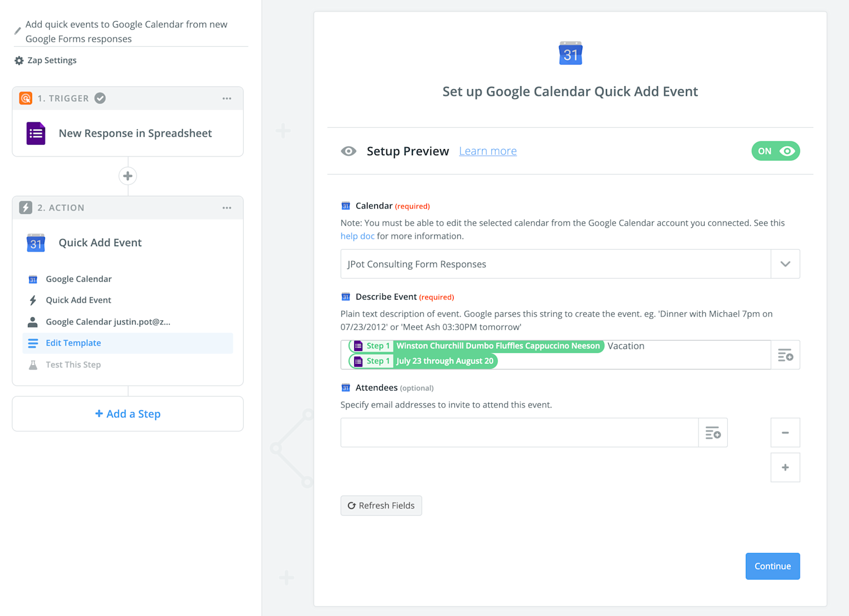Add attendee row with plus button

(x=785, y=467)
